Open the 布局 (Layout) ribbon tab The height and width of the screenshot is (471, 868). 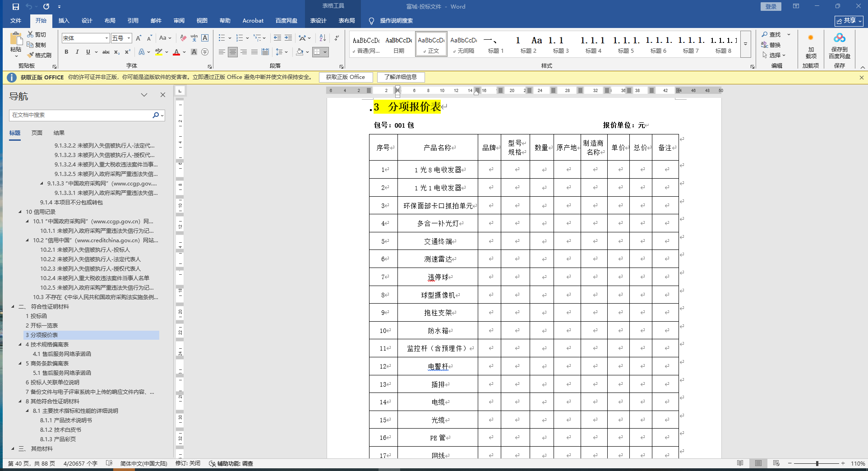(110, 20)
